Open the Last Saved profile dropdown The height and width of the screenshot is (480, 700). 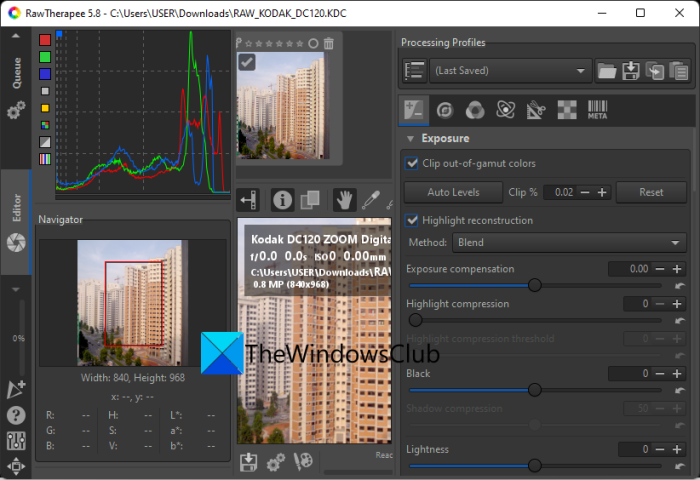(x=509, y=71)
